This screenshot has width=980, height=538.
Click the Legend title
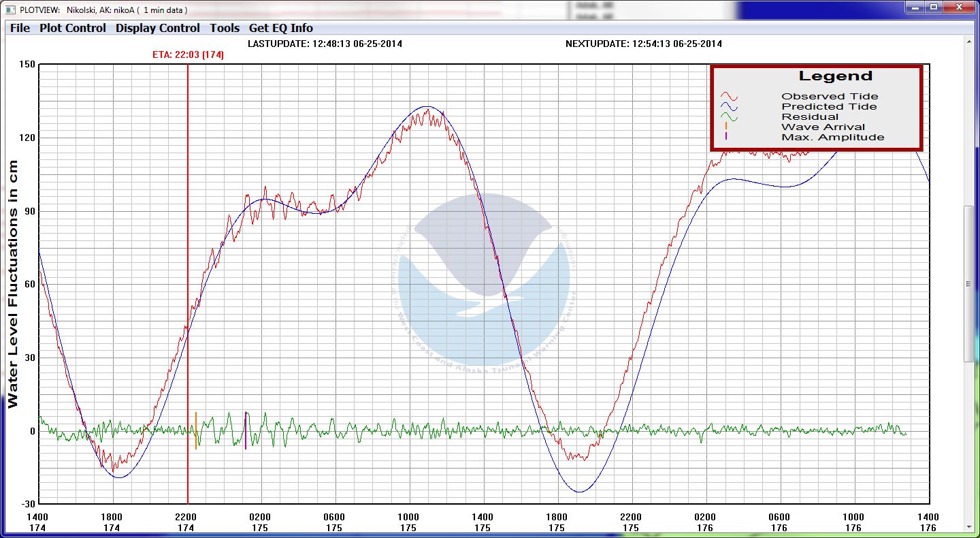[x=835, y=76]
